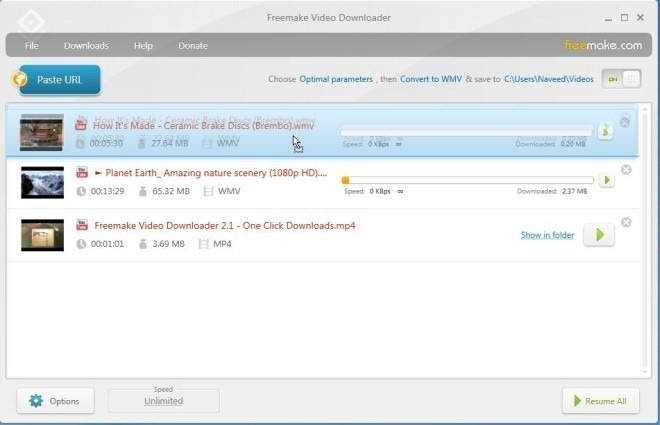This screenshot has height=425, width=660.
Task: Click the 3.69 MB size text
Action: [x=168, y=244]
